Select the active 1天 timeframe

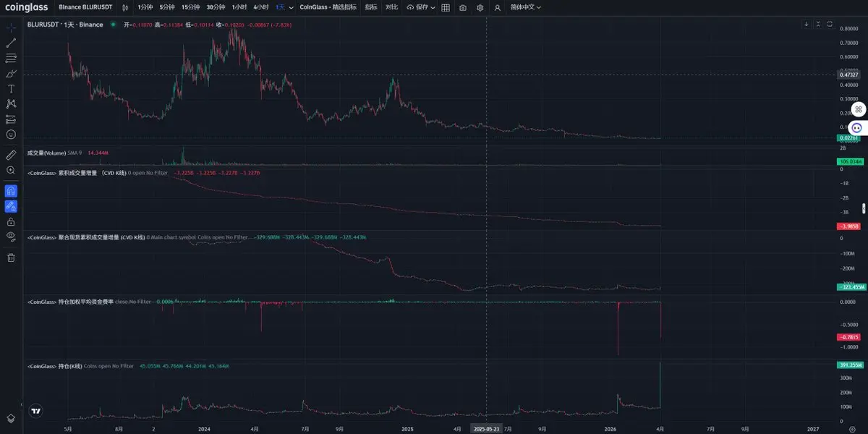click(280, 7)
